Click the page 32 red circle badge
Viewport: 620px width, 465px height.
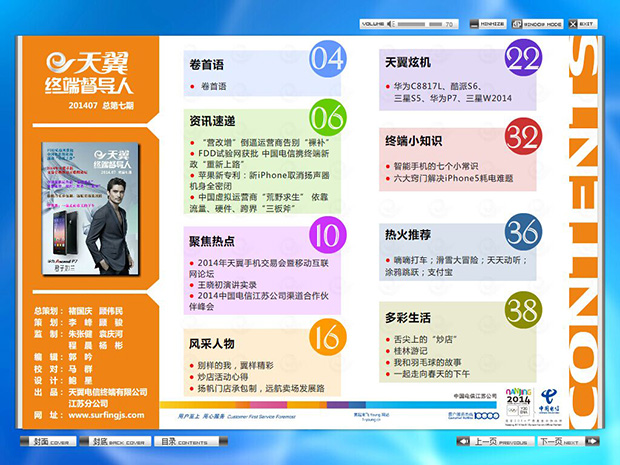(523, 136)
